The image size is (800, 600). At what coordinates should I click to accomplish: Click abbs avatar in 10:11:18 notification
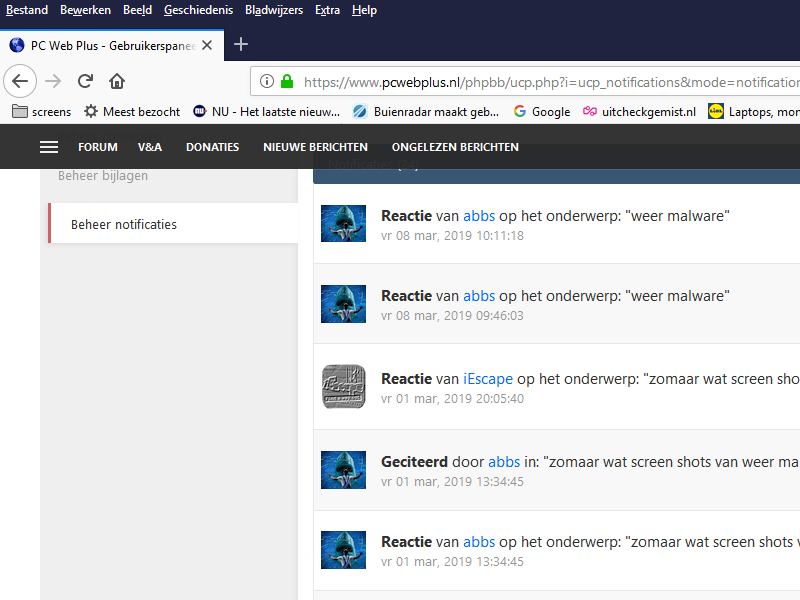[x=343, y=223]
